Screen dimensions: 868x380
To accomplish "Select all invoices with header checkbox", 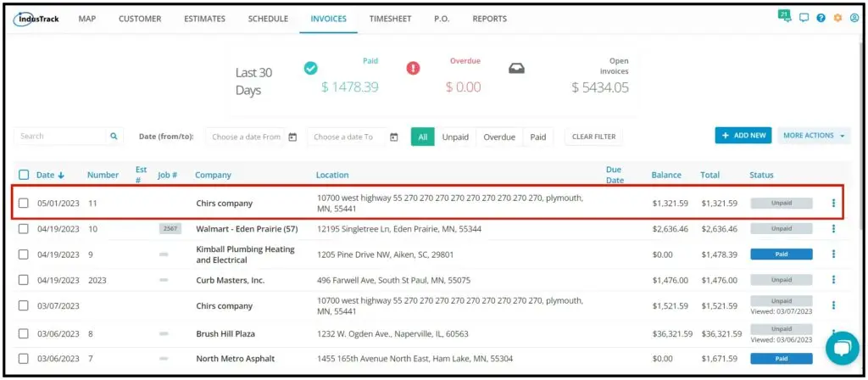I will pyautogui.click(x=23, y=175).
